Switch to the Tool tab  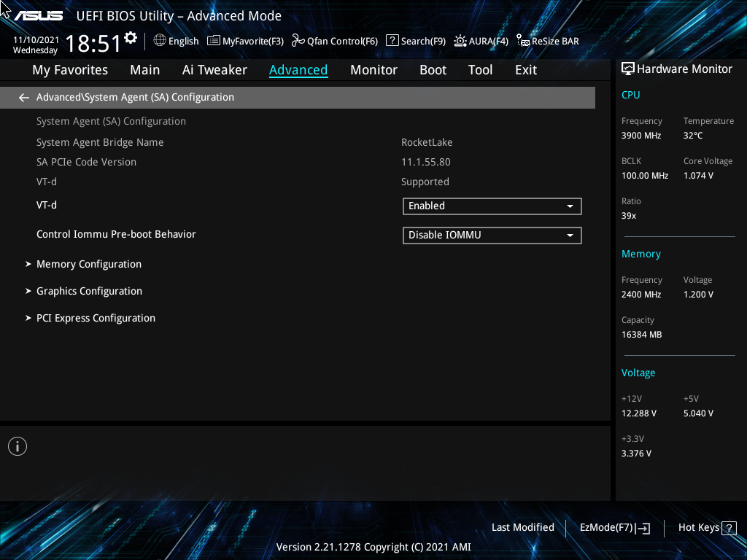tap(480, 70)
